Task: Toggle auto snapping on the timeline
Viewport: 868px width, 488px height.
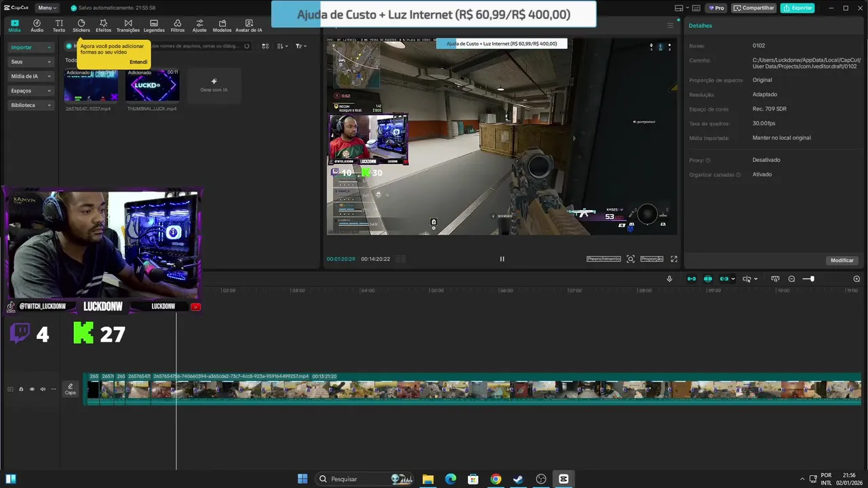Action: (x=708, y=279)
